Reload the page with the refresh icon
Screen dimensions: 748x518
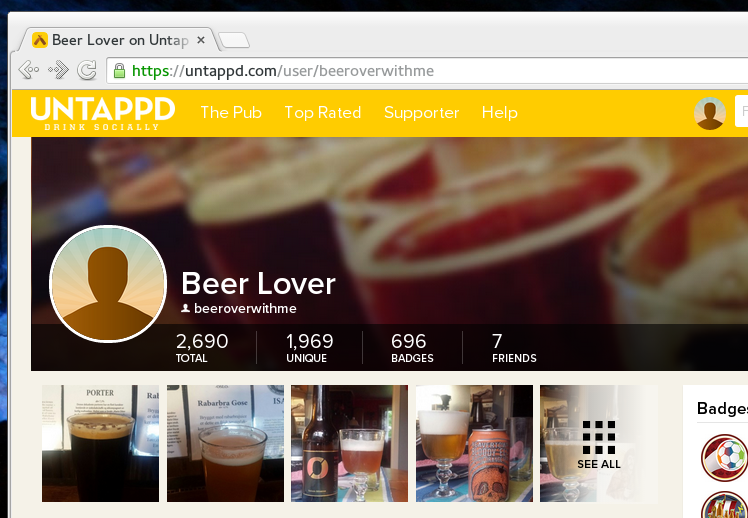[87, 70]
